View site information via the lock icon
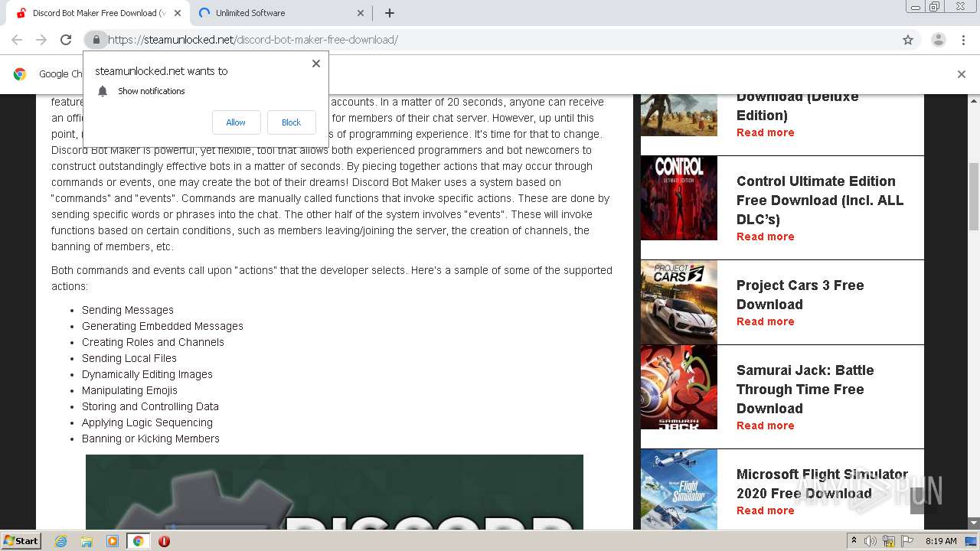The image size is (980, 551). tap(96, 40)
